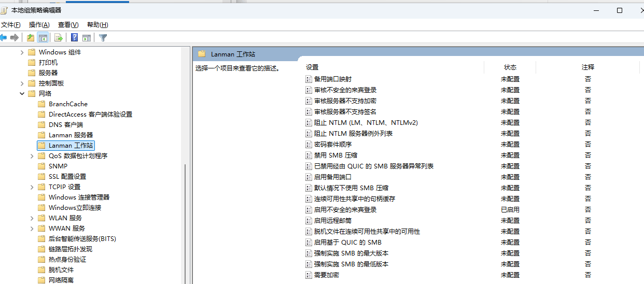Select 阻止 NTLM 服务器例外列表 setting
The width and height of the screenshot is (644, 284).
point(354,134)
